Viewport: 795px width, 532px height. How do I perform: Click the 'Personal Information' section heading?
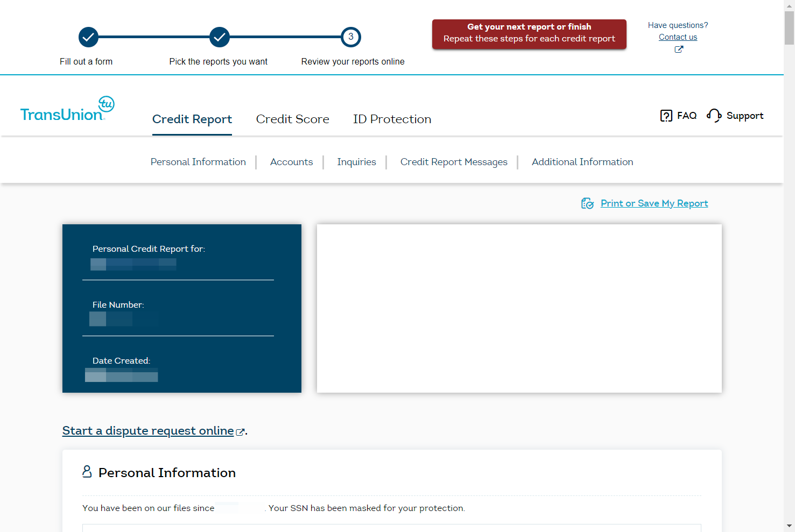167,473
